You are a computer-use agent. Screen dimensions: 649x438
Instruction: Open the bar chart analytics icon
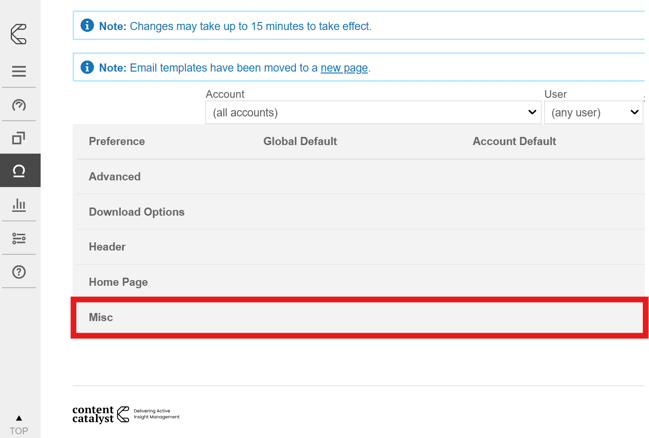coord(19,205)
